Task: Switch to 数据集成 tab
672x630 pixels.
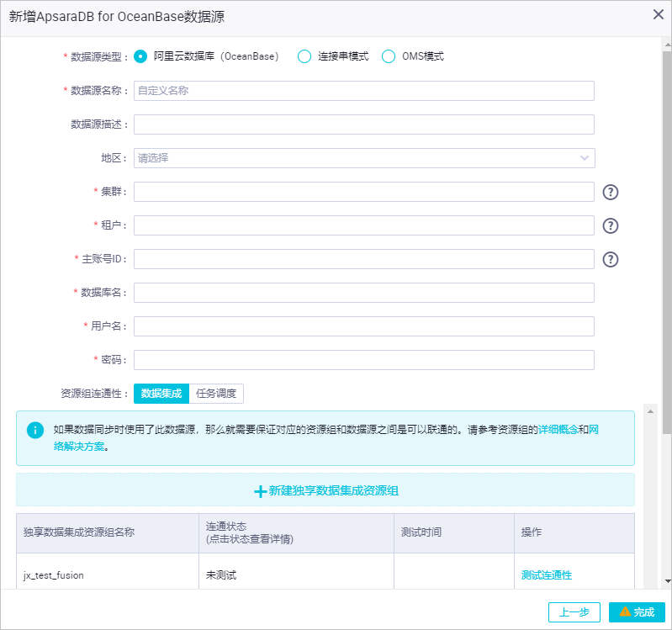Action: click(x=161, y=394)
